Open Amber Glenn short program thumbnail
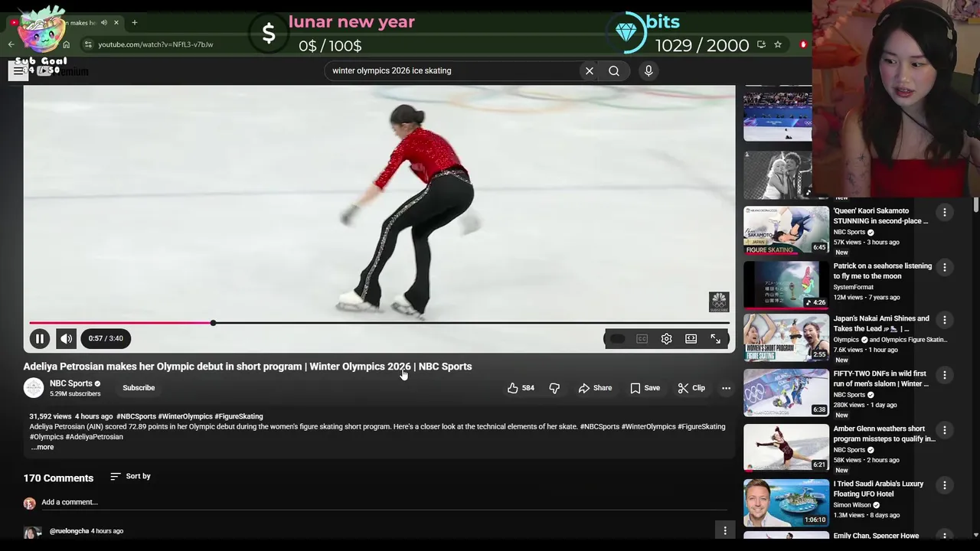The height and width of the screenshot is (551, 980). point(786,447)
